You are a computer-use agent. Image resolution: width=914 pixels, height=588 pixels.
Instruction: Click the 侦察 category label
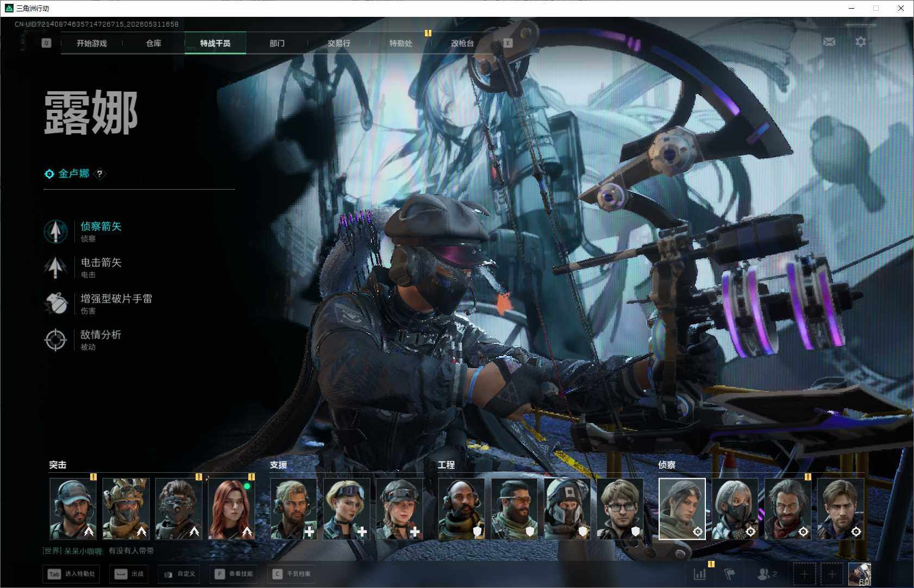tap(667, 465)
